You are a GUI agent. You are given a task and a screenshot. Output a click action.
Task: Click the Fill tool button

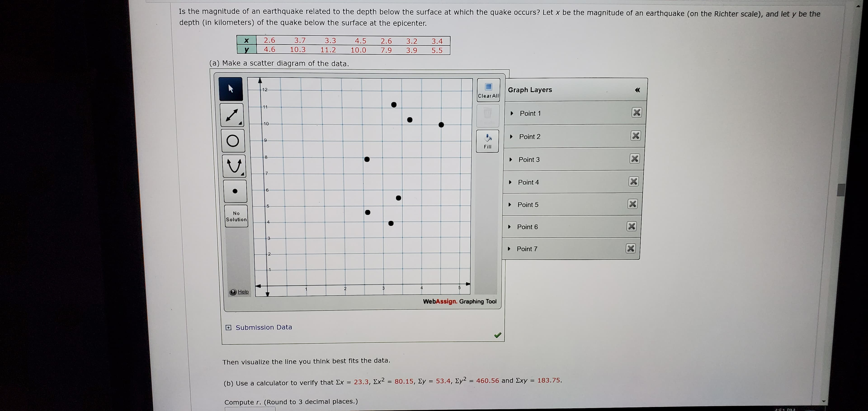[x=487, y=141]
